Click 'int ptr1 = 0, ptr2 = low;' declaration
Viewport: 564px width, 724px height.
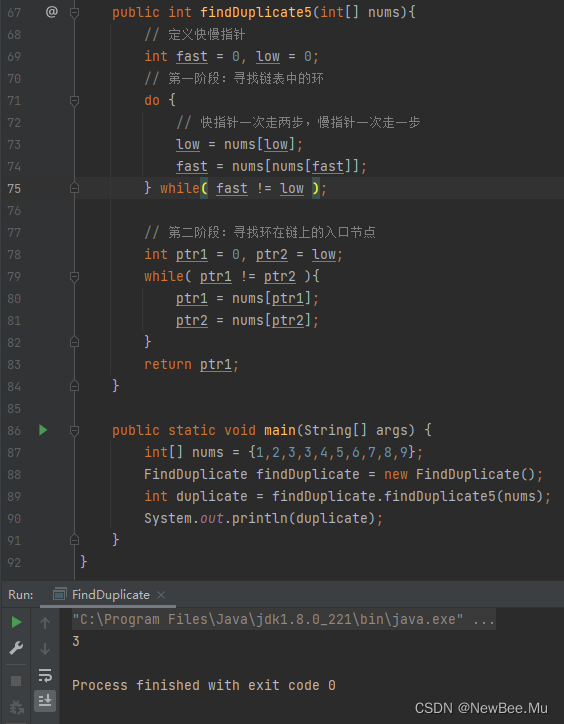[243, 254]
